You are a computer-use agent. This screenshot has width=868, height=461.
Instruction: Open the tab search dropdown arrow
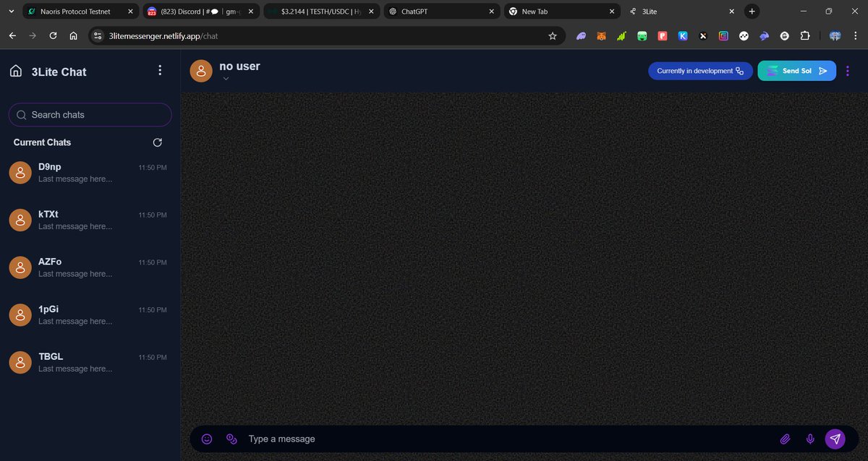[10, 12]
